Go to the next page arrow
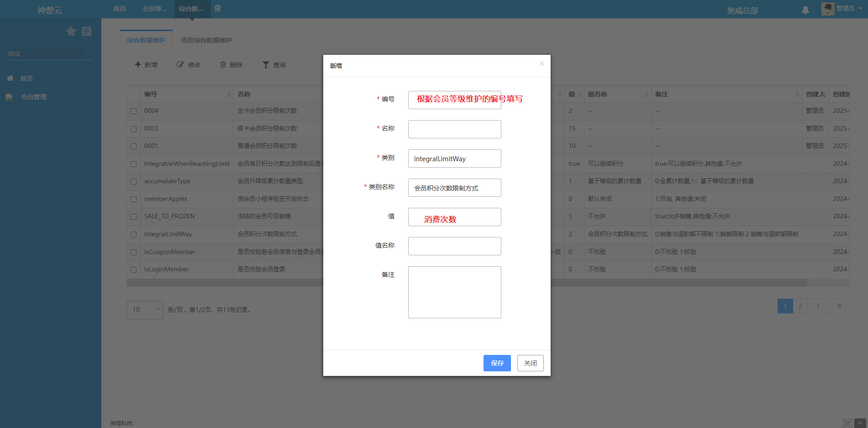This screenshot has width=868, height=428. 818,306
